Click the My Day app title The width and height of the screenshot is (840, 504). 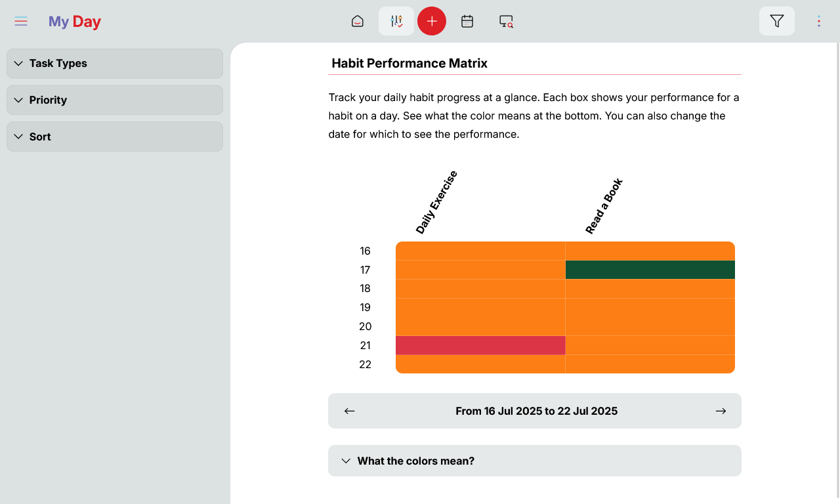pyautogui.click(x=75, y=22)
